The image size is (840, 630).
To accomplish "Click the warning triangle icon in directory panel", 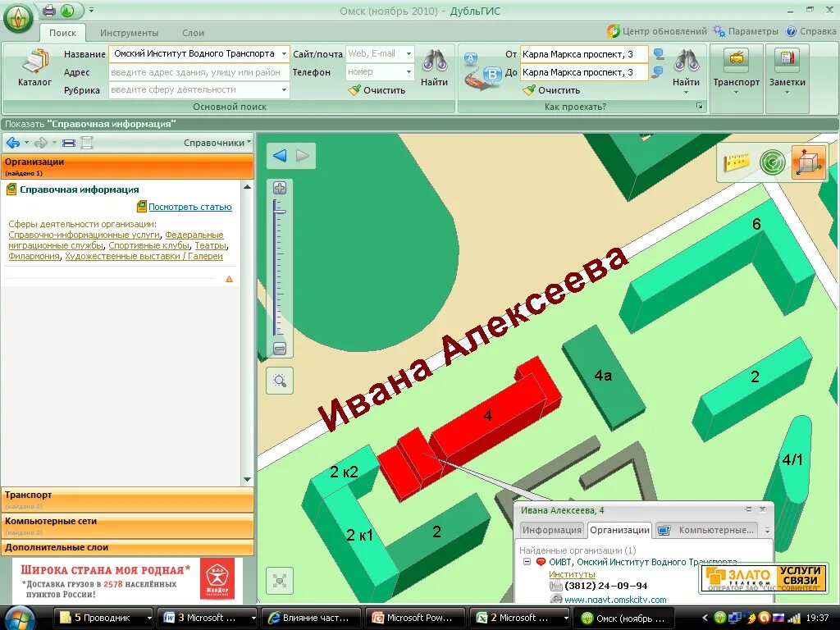I will click(x=230, y=279).
